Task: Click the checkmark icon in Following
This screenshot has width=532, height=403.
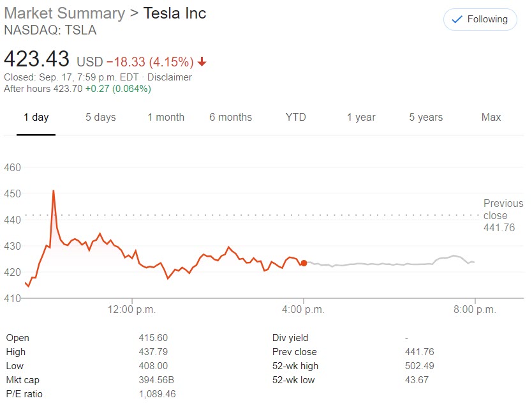Action: point(457,20)
